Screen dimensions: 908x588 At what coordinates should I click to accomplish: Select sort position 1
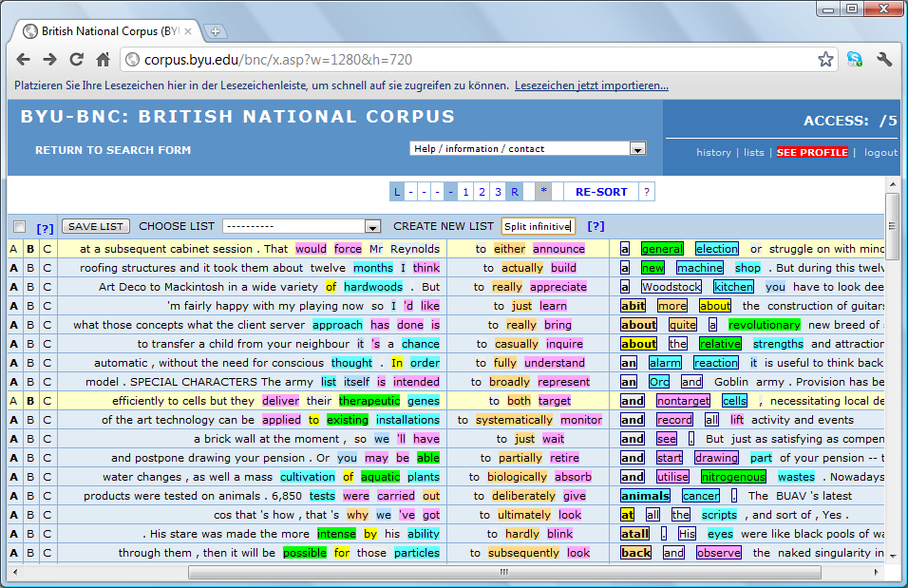[x=465, y=192]
